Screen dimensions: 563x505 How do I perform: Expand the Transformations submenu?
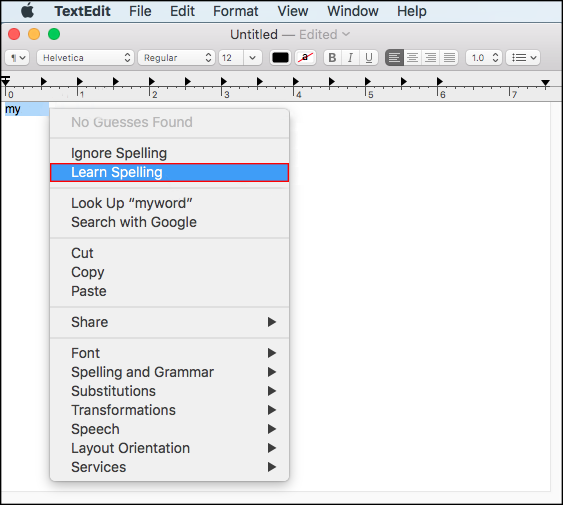169,410
